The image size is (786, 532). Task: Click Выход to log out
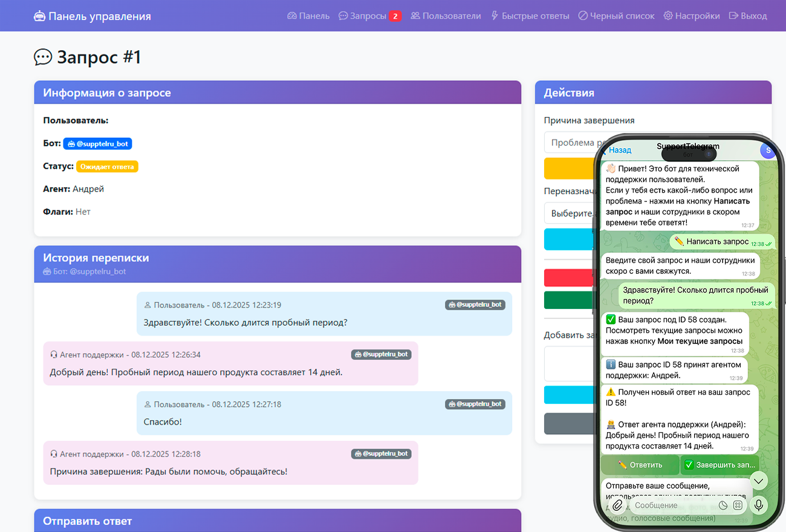[748, 16]
